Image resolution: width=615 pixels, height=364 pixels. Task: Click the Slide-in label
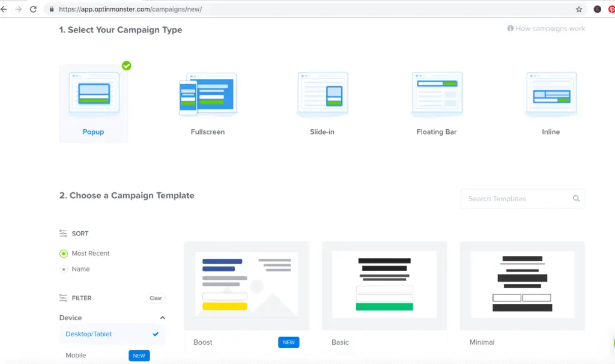[322, 132]
